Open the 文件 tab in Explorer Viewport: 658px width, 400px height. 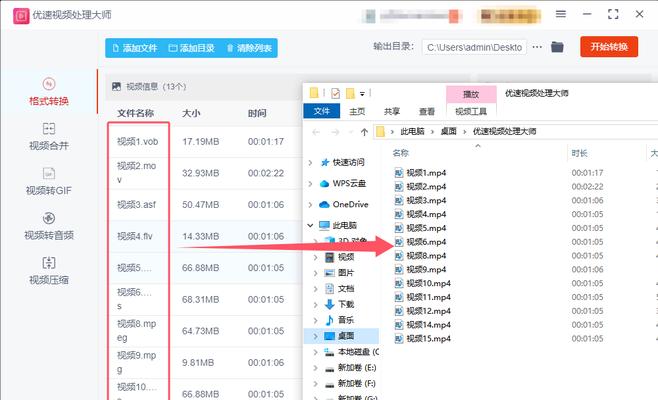[321, 111]
